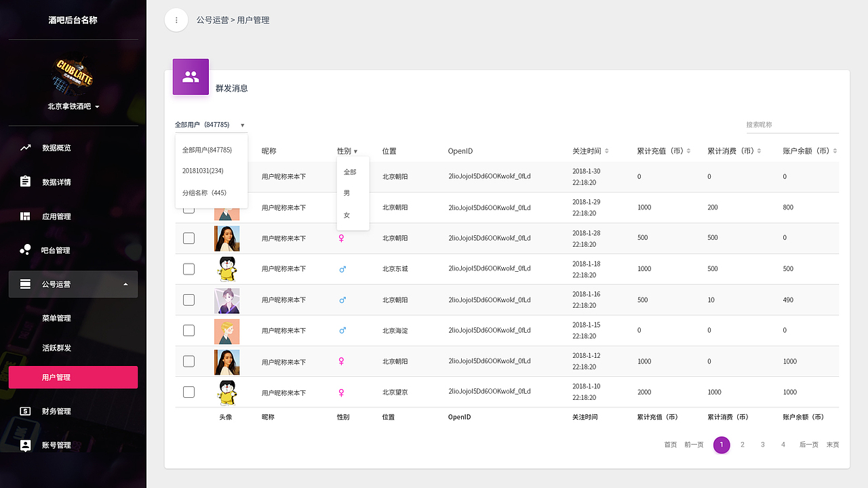This screenshot has width=868, height=488.
Task: Go to page 2 of the user list
Action: click(743, 445)
